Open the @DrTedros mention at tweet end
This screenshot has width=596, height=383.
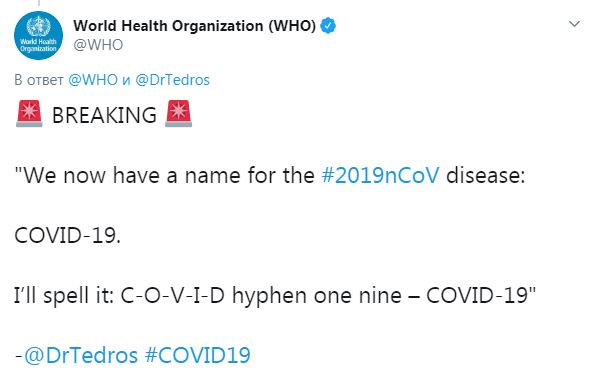81,355
